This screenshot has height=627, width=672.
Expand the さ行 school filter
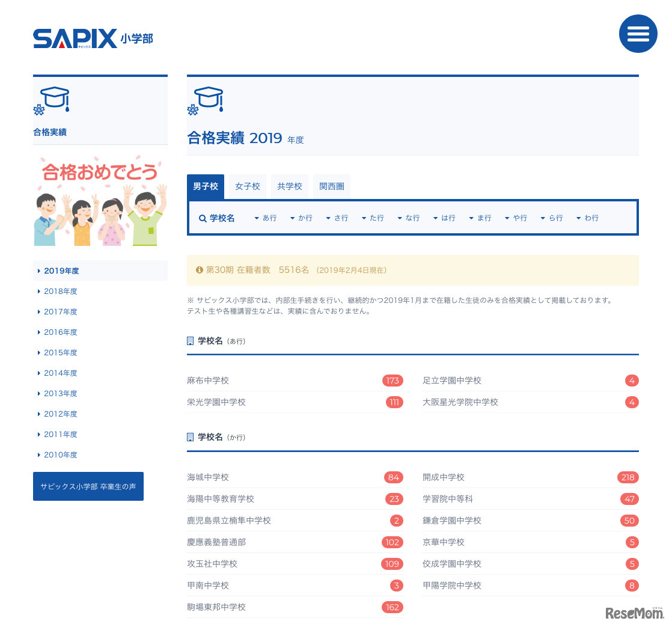pyautogui.click(x=337, y=218)
